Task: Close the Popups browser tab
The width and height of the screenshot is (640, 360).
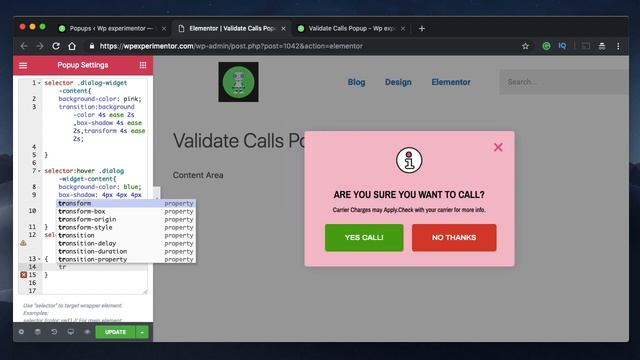Action: pos(164,29)
